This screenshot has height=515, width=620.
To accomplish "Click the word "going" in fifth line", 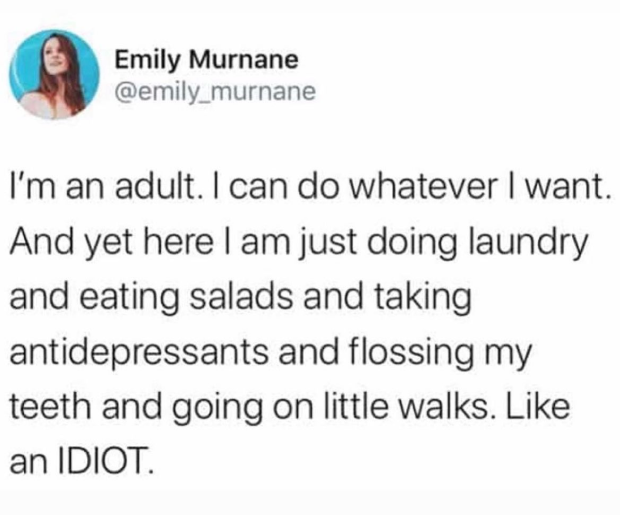I will tap(221, 410).
